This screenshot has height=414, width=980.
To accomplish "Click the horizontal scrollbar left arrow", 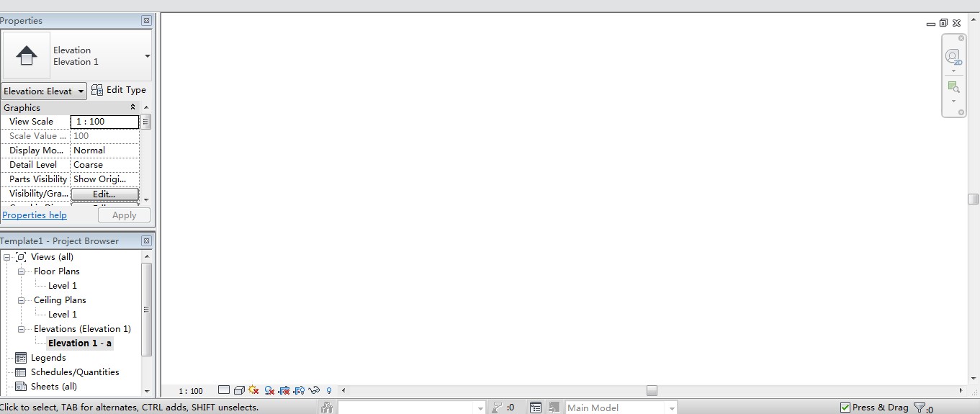I will (x=343, y=390).
